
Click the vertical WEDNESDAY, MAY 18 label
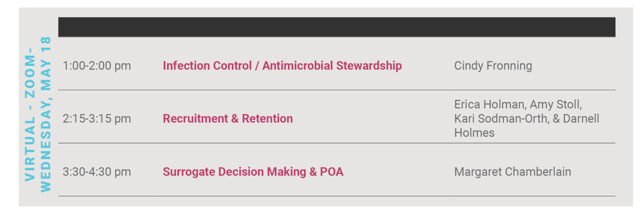click(45, 114)
